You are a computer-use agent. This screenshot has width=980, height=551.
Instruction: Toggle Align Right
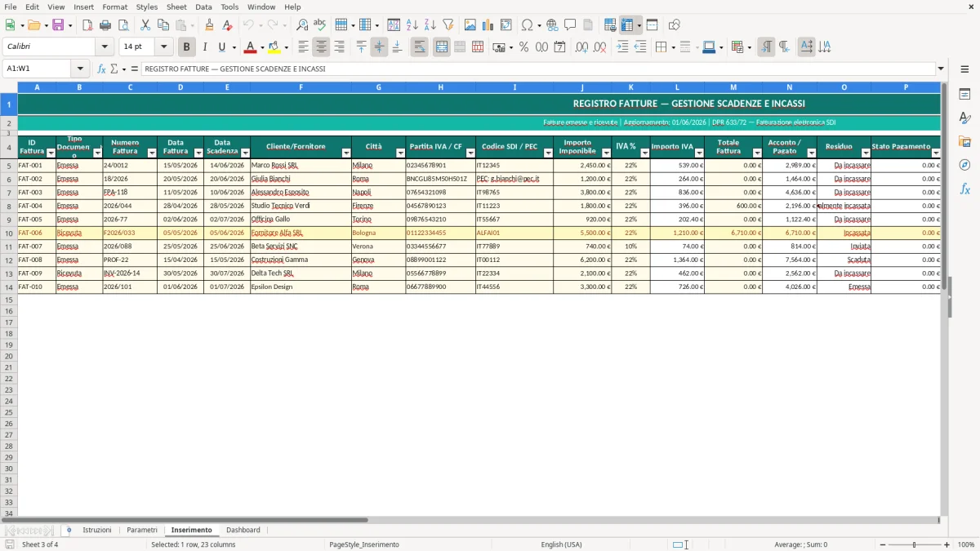(340, 47)
